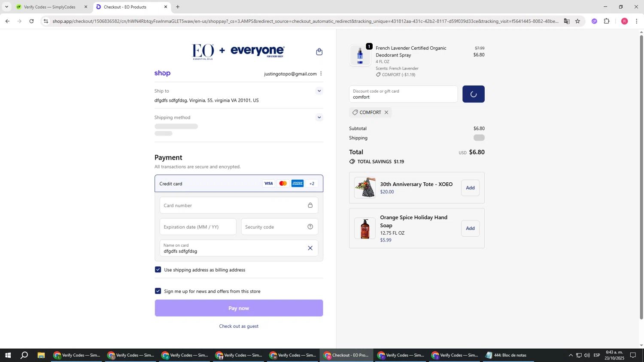Open the account options three-dot menu
Image resolution: width=644 pixels, height=362 pixels.
pos(321,74)
